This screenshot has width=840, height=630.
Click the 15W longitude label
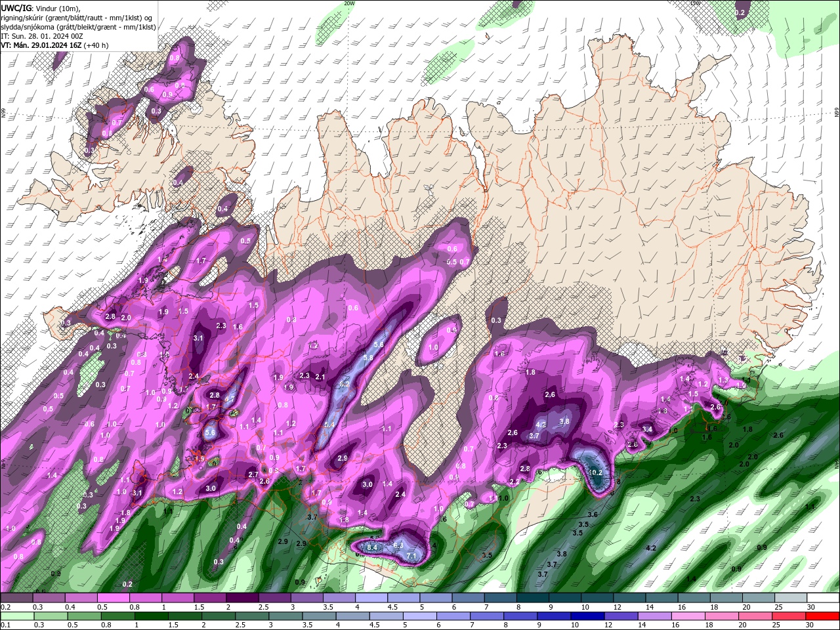pos(695,3)
